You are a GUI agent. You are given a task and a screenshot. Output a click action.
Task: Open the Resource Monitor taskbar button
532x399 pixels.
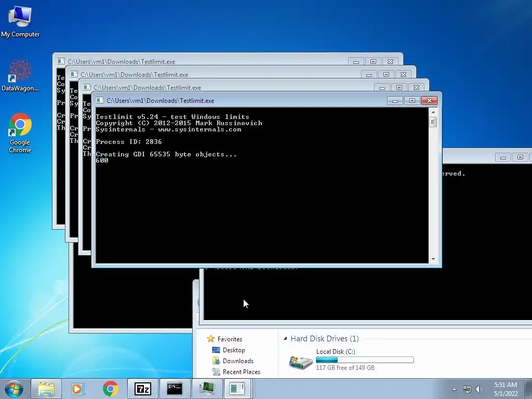coord(207,389)
